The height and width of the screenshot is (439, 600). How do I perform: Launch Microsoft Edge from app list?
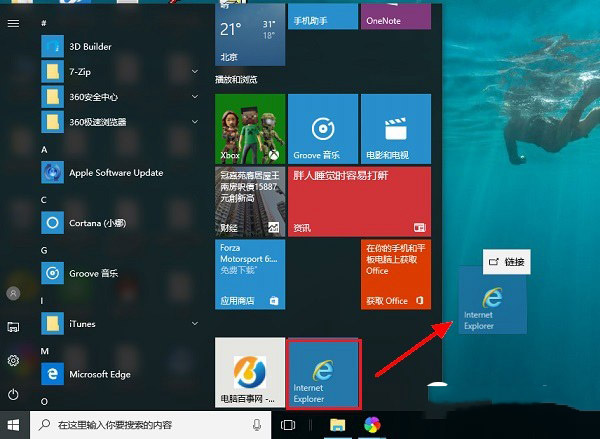click(101, 374)
